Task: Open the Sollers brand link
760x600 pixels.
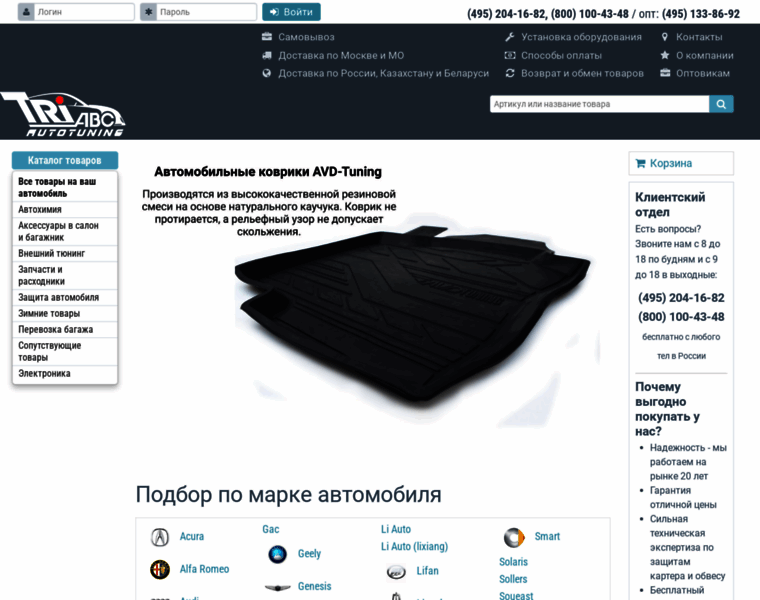Action: pyautogui.click(x=513, y=579)
